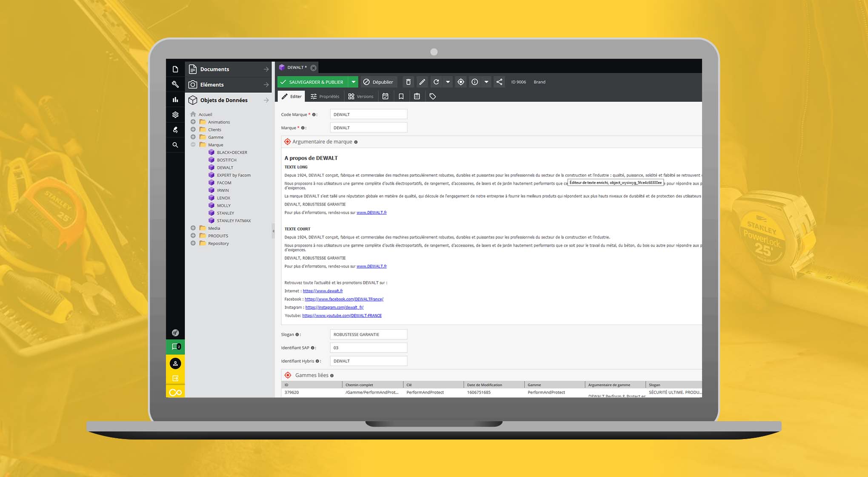Locate the object in the tree via the target icon
The image size is (868, 477).
[461, 82]
